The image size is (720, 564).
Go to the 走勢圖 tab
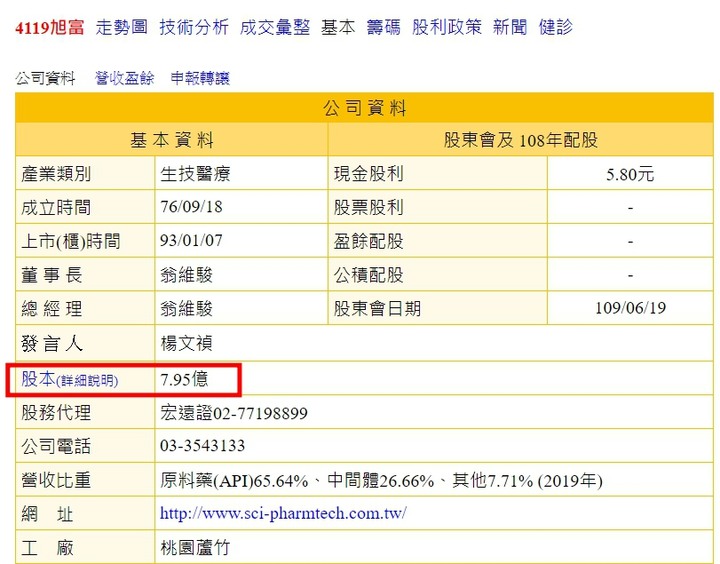click(122, 28)
